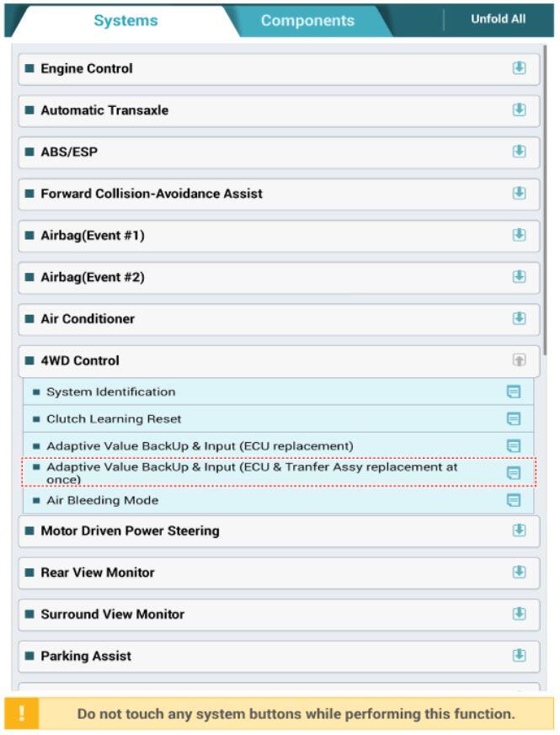Click the Engine Control unfold arrow icon
Image resolution: width=560 pixels, height=735 pixels.
coord(519,68)
